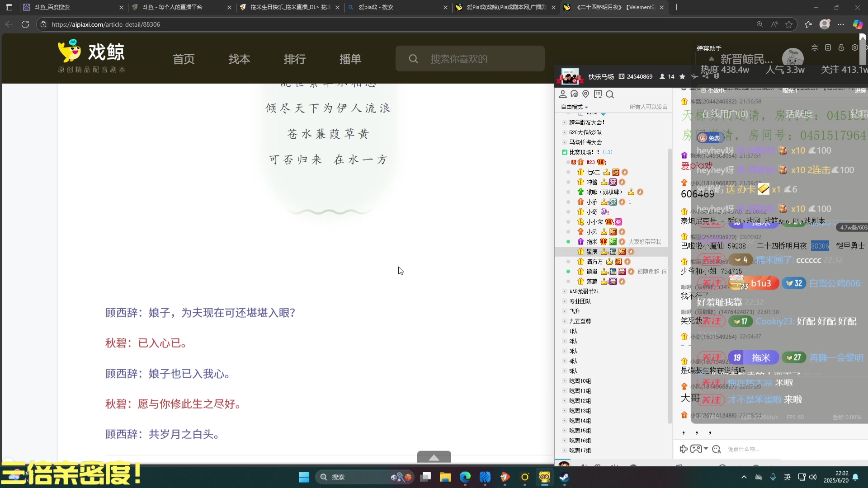Image resolution: width=868 pixels, height=488 pixels.
Task: Expand the 520大作战2队 channel
Action: (x=585, y=132)
